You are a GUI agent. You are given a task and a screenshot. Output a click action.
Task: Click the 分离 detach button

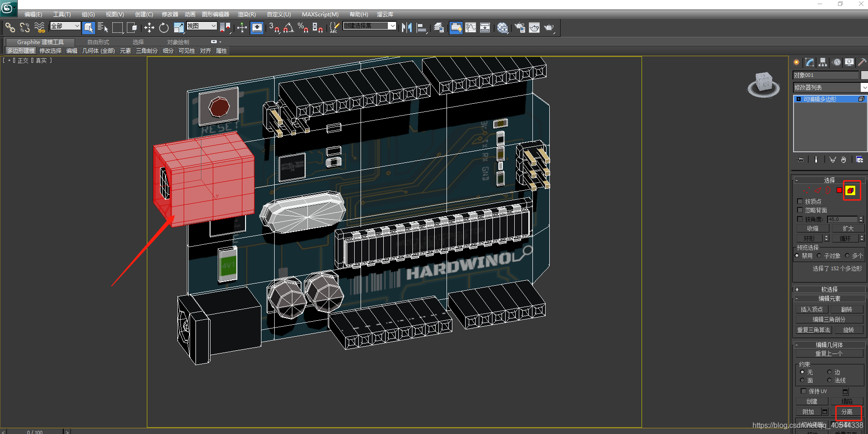(x=847, y=412)
